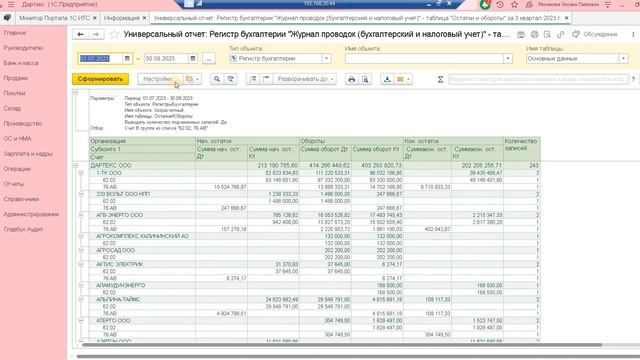Open the Справочники section
Image resolution: width=640 pixels, height=360 pixels.
coord(21,199)
